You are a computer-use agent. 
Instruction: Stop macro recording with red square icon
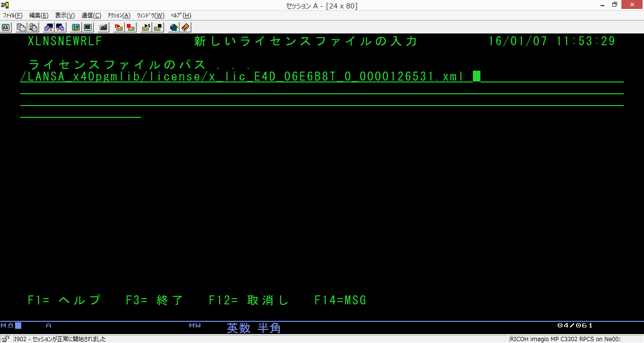(131, 27)
